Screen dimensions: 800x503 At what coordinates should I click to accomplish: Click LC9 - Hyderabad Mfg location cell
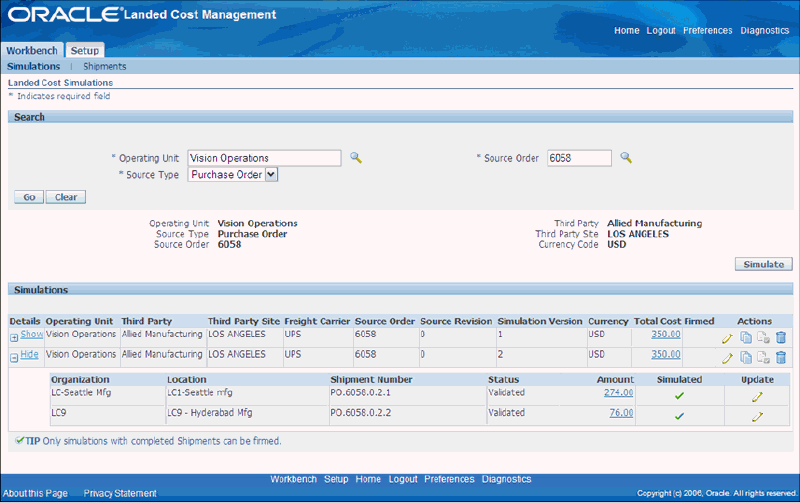tap(210, 413)
